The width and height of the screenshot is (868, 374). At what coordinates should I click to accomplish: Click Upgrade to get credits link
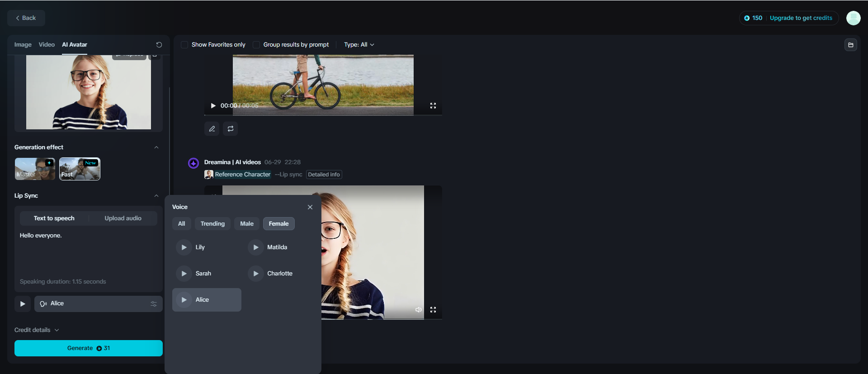(801, 18)
